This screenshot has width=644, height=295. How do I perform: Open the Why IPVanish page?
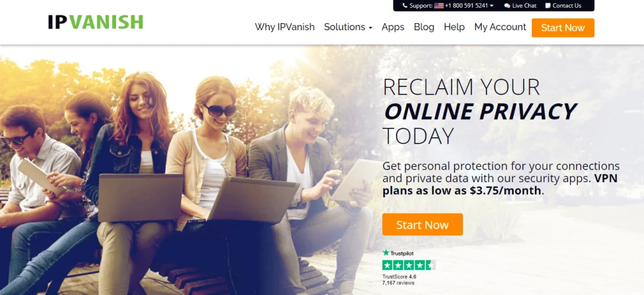[285, 27]
